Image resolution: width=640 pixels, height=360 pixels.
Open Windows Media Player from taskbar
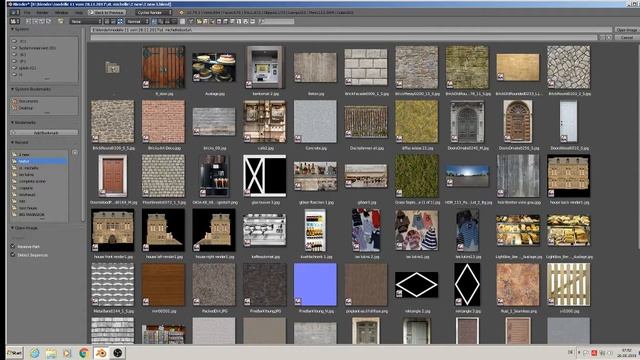pos(67,353)
